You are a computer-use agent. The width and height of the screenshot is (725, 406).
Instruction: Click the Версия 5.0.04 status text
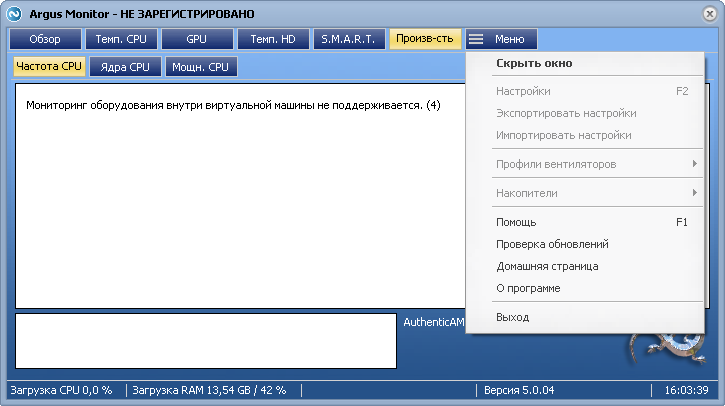[x=519, y=390]
